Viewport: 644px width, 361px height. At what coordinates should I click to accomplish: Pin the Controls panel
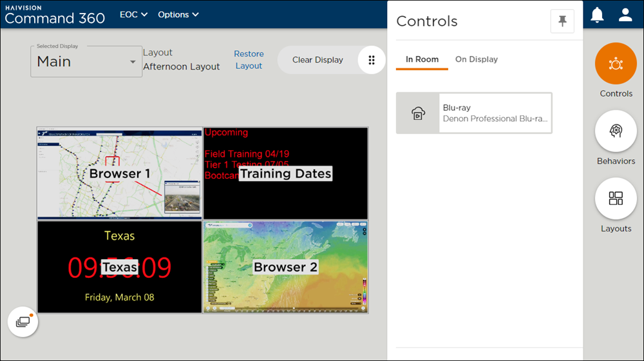pos(562,21)
